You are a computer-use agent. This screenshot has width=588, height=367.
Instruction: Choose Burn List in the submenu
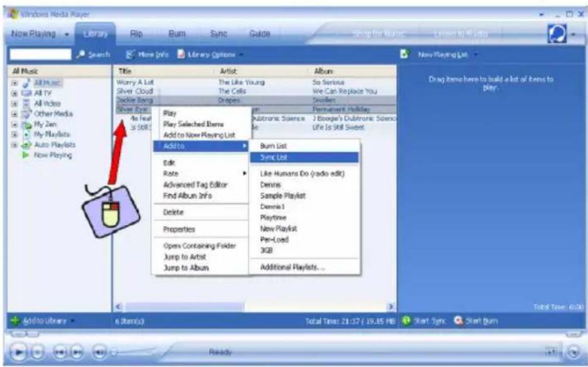[304, 146]
